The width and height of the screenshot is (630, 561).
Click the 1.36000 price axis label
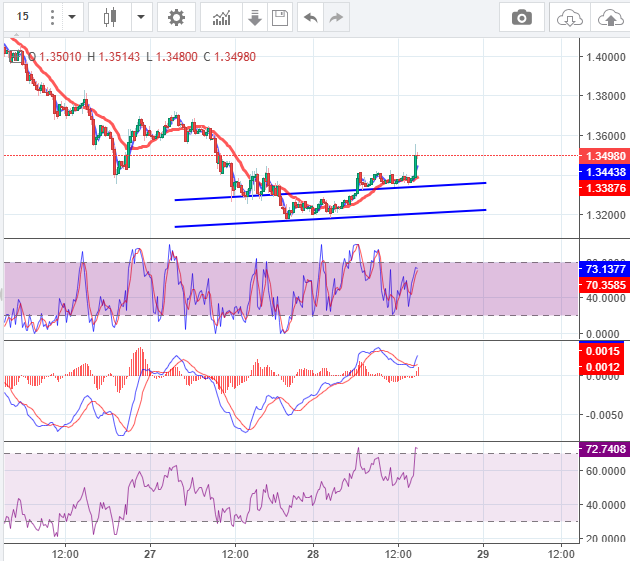(x=605, y=136)
